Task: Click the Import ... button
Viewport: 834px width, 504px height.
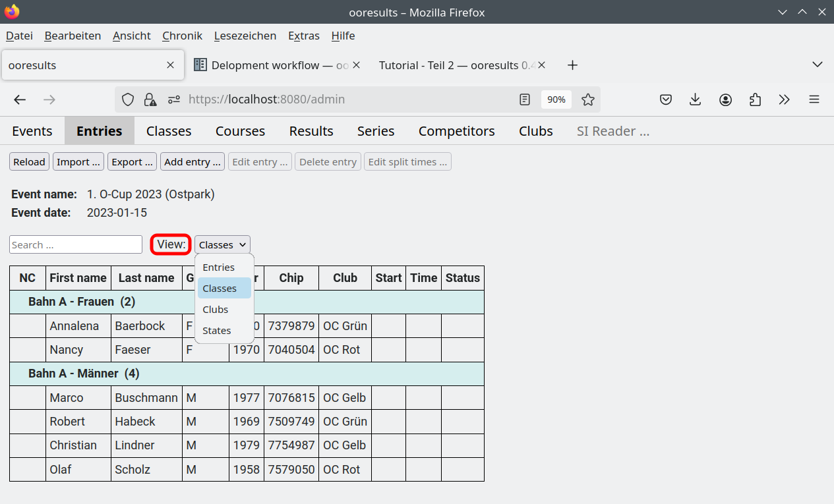Action: (x=78, y=162)
